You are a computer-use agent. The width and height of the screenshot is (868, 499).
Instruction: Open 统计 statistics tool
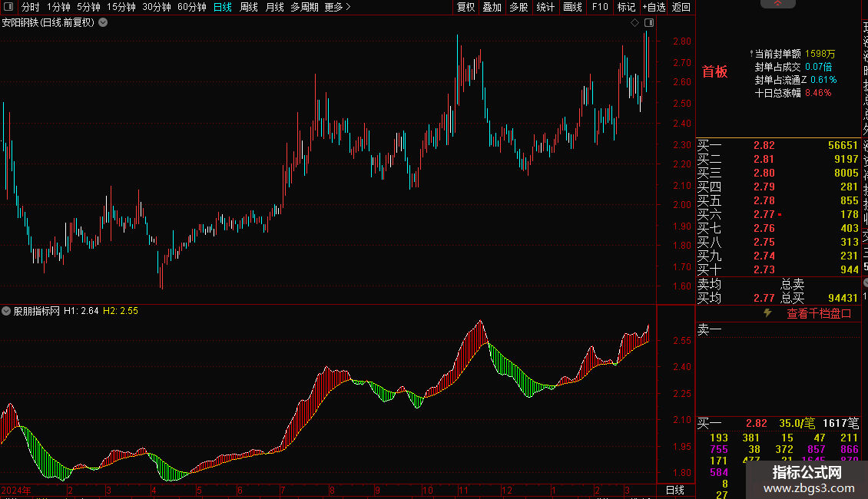pos(545,7)
